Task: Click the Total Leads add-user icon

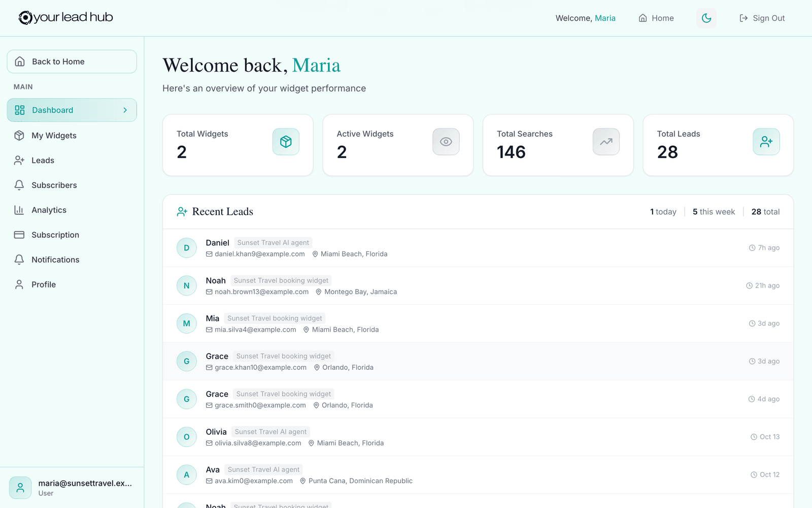Action: coord(766,142)
